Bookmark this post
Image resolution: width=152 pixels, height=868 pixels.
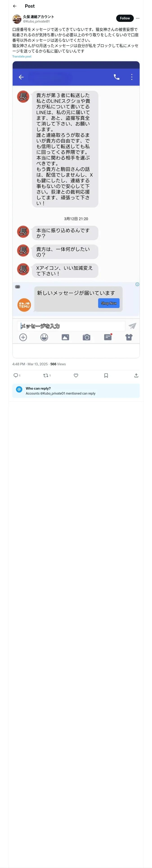[x=106, y=375]
